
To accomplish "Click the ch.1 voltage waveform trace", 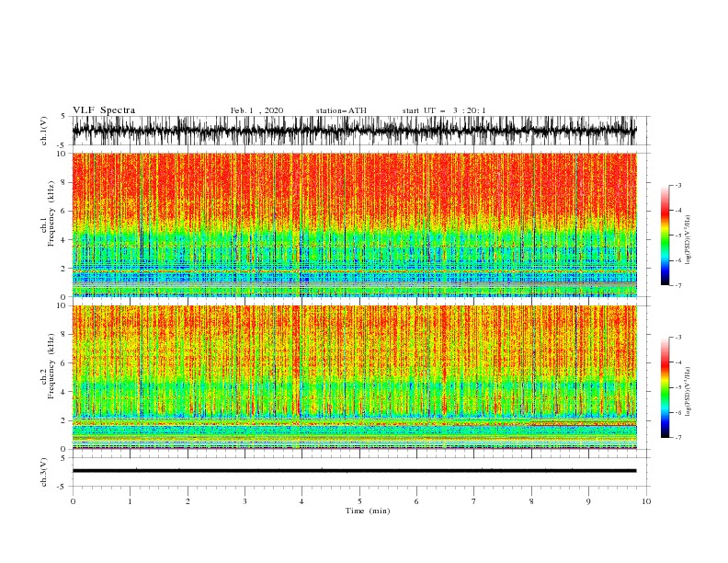I will tap(354, 131).
